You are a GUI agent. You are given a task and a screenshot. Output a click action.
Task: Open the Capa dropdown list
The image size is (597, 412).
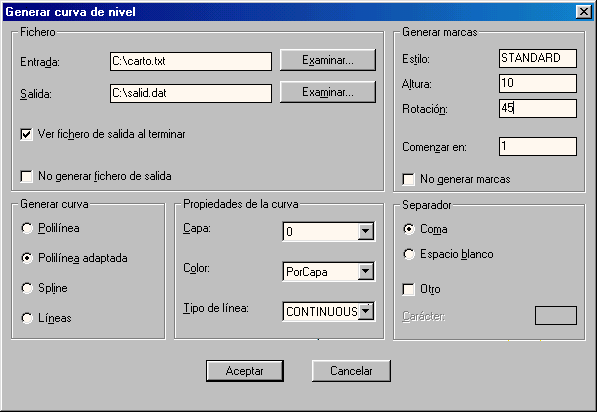366,231
